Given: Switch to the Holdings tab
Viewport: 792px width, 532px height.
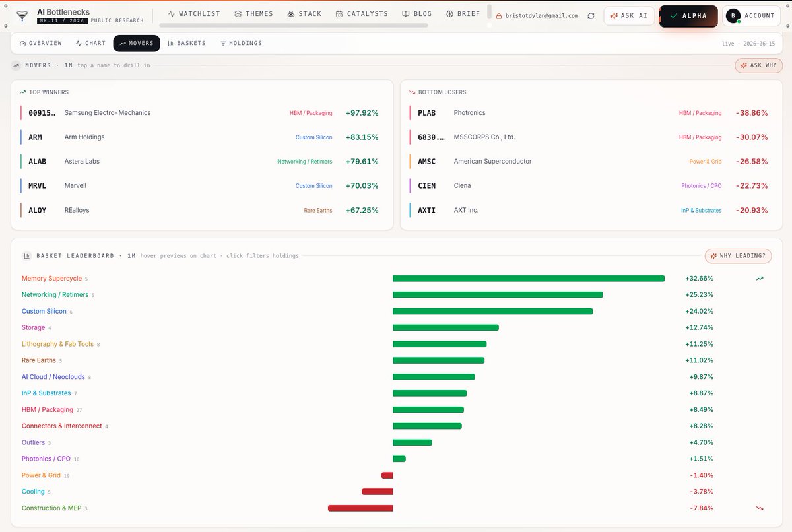Looking at the screenshot, I should point(241,44).
